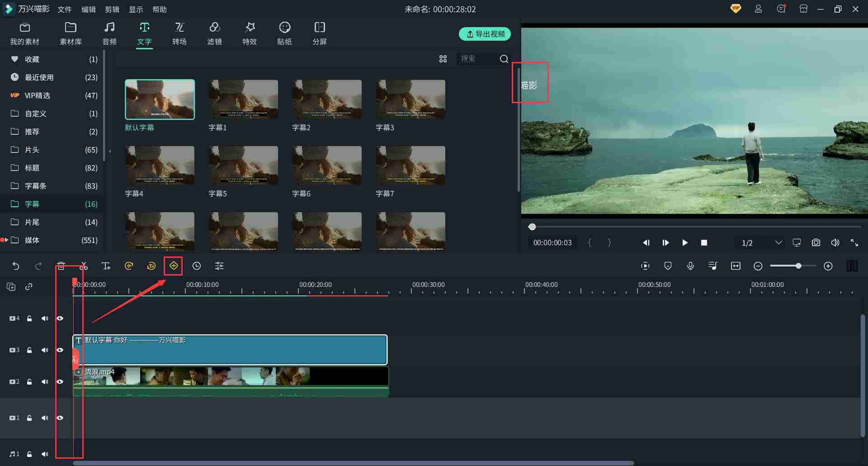This screenshot has width=868, height=466.
Task: Click the fit timeline to window icon
Action: point(736,266)
